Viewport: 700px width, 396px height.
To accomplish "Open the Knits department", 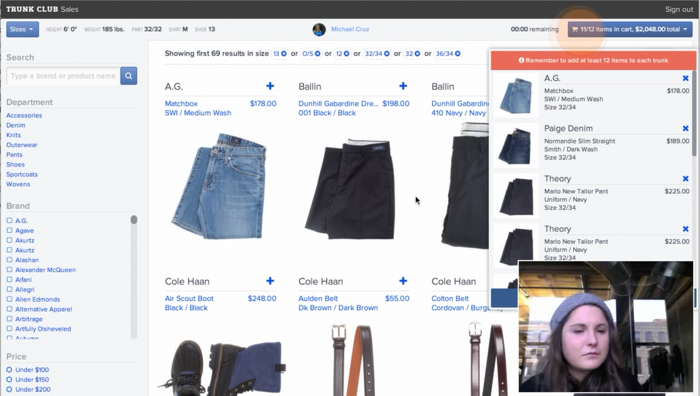I will pos(13,135).
